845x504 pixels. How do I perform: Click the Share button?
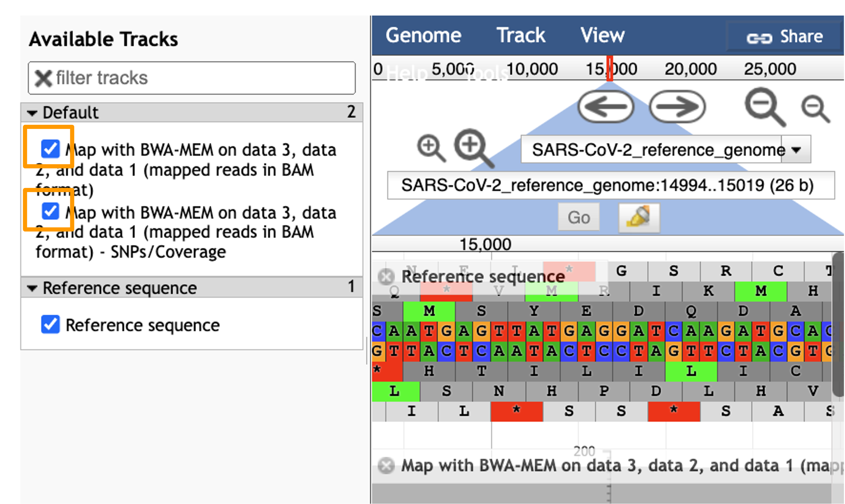pos(784,37)
